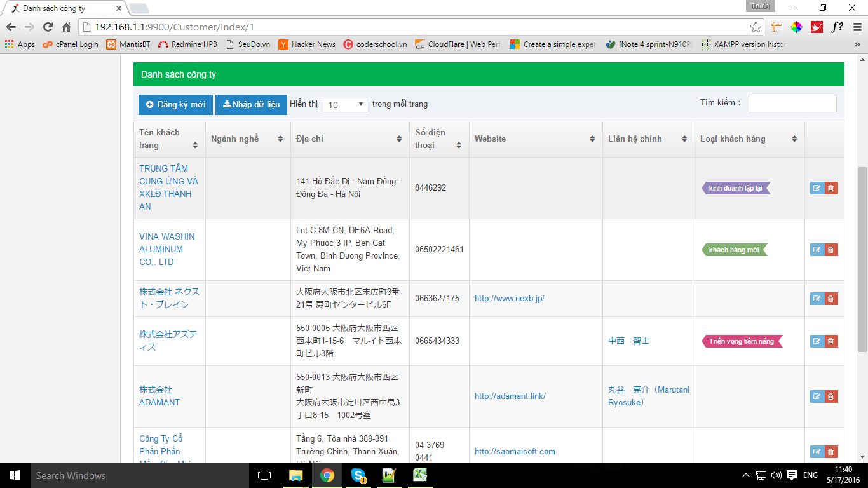The width and height of the screenshot is (868, 488).
Task: Open Chrome menu with three-dot icon
Action: click(x=857, y=27)
